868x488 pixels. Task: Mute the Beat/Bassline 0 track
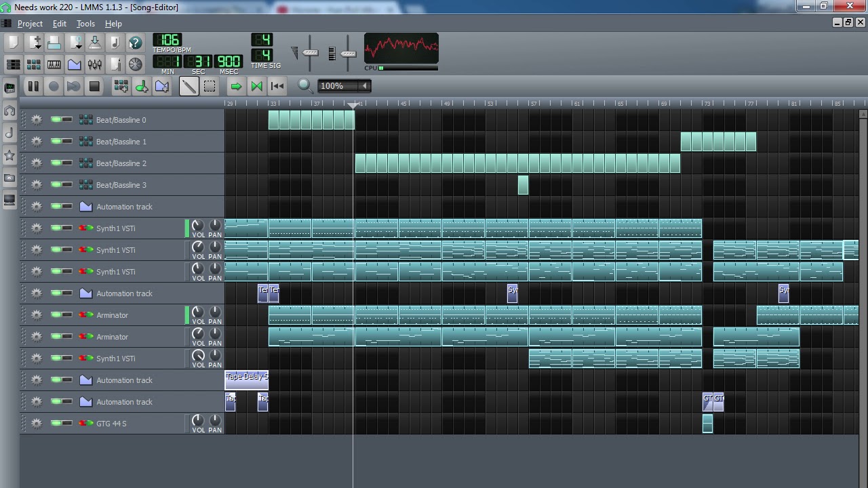(x=56, y=119)
